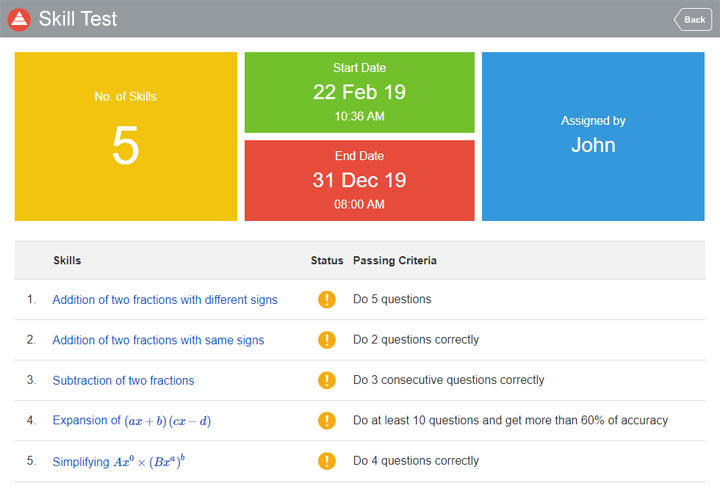This screenshot has height=500, width=720.
Task: Click the blue Assigned by John tile
Action: [593, 136]
